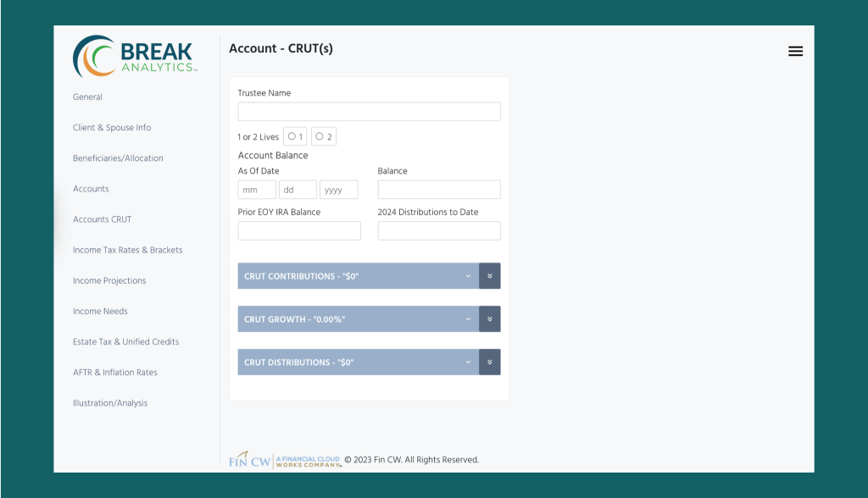Click the 2024 Distributions to Date field
The image size is (868, 498).
[439, 230]
